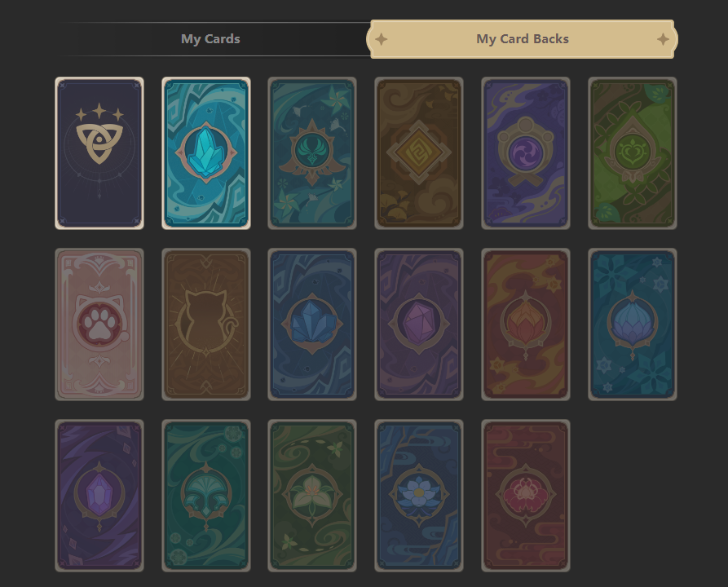Select the dark blue crystal cluster card back
The height and width of the screenshot is (587, 728).
312,324
